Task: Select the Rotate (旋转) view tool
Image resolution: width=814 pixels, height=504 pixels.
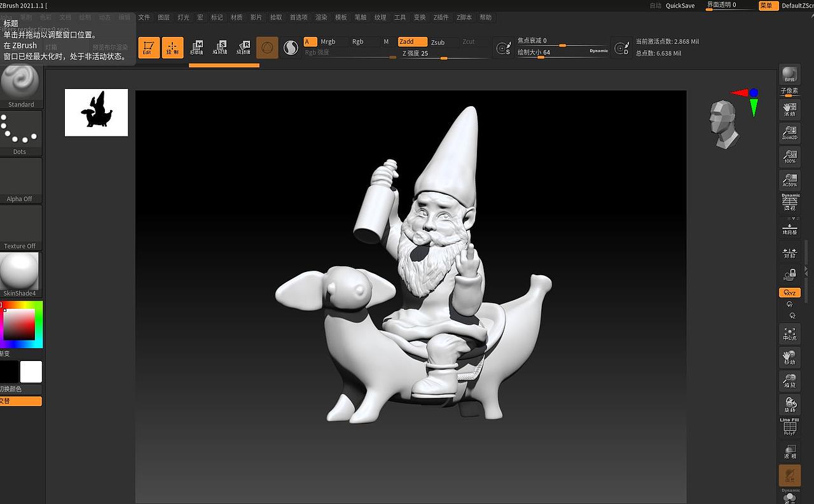Action: click(x=790, y=404)
